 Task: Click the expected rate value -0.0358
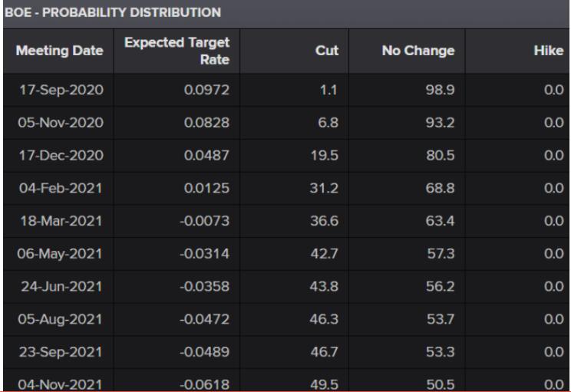(x=205, y=286)
